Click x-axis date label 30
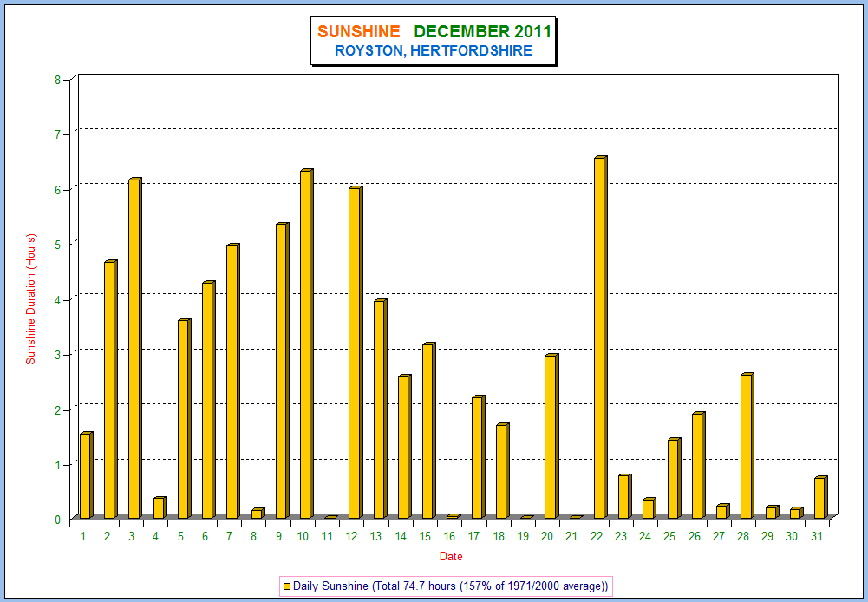The width and height of the screenshot is (868, 602). pyautogui.click(x=793, y=537)
